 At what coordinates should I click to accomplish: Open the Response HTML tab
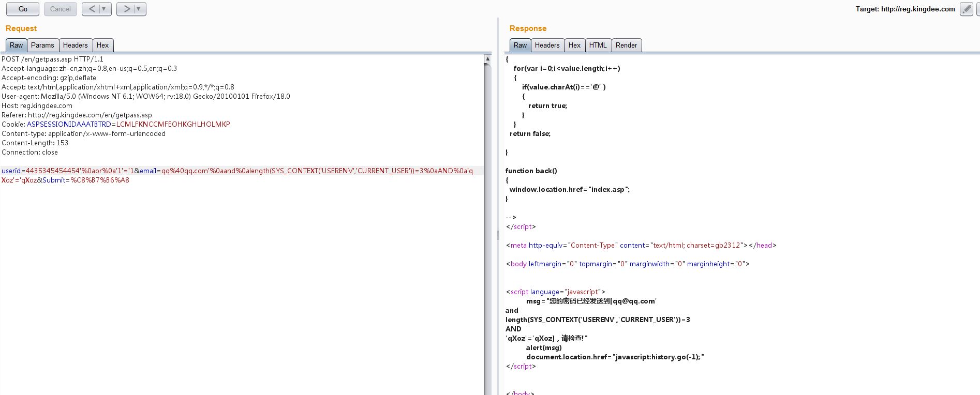598,45
